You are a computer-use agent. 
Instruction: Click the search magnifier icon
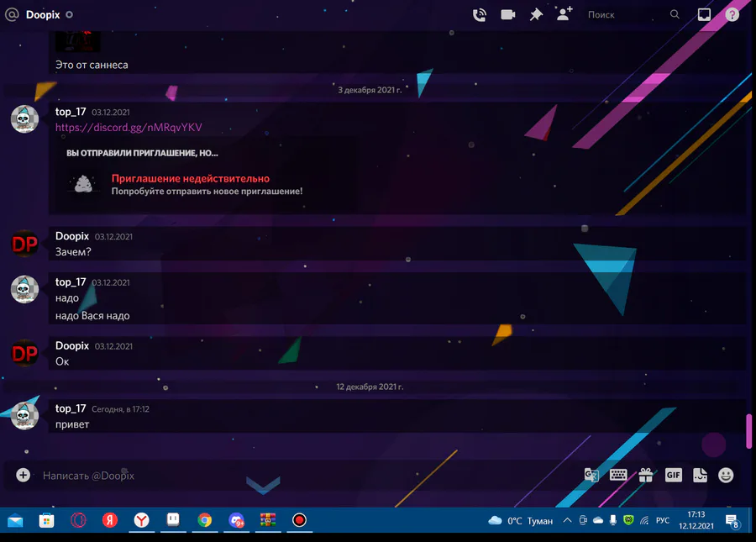pos(675,14)
